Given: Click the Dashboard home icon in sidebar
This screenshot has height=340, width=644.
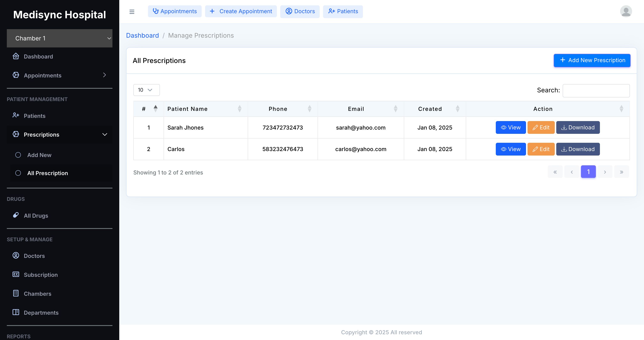Looking at the screenshot, I should (x=16, y=56).
